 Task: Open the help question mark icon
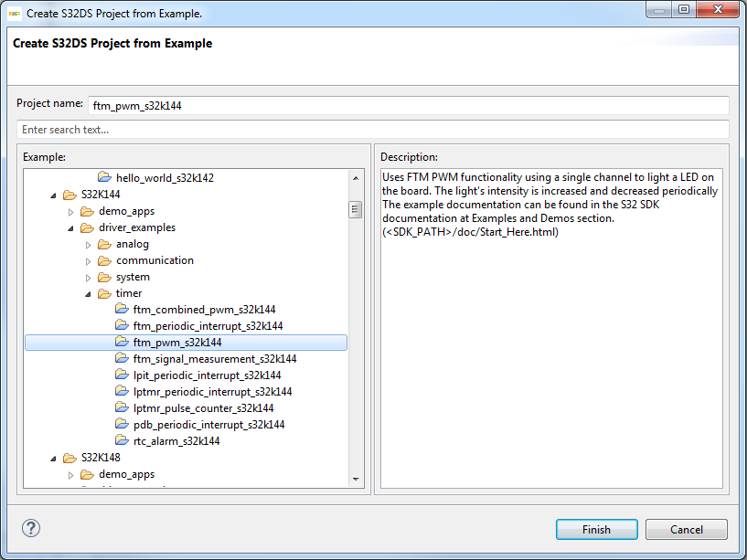pos(31,528)
